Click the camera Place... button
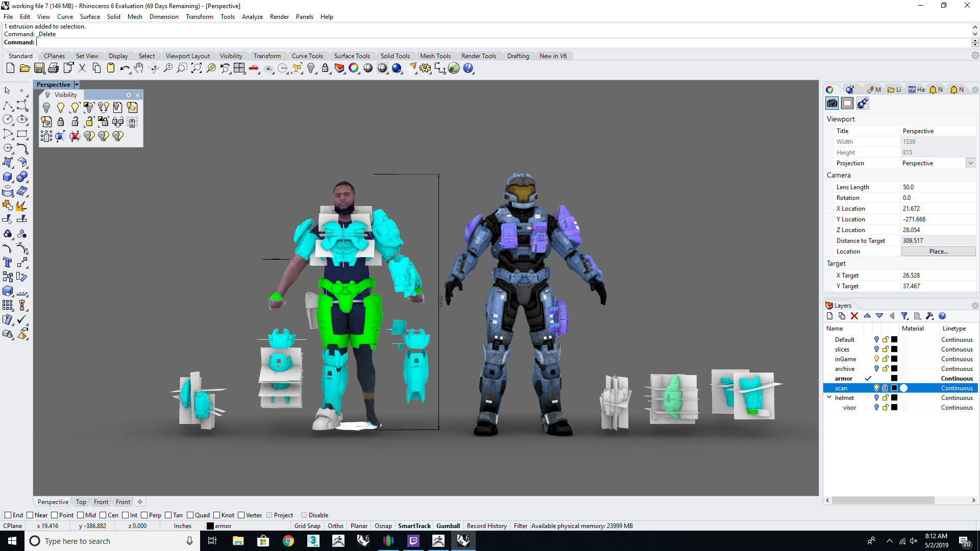980x551 pixels. [938, 252]
